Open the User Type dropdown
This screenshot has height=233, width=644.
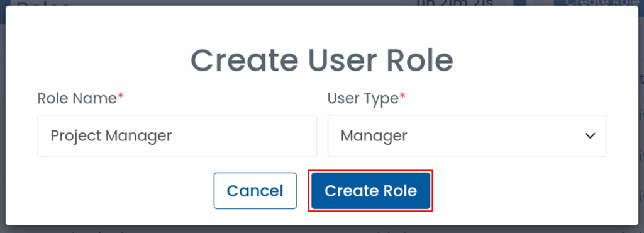click(x=467, y=135)
